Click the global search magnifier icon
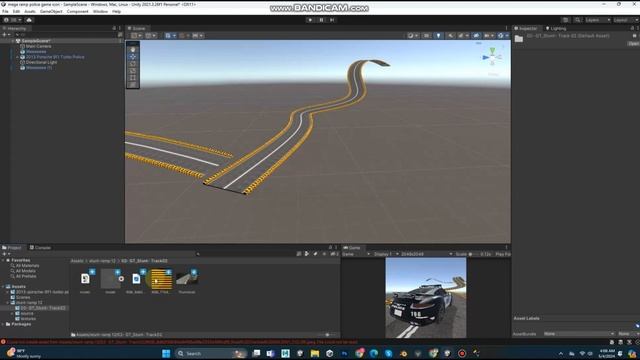Image resolution: width=640 pixels, height=360 pixels. coord(577,20)
